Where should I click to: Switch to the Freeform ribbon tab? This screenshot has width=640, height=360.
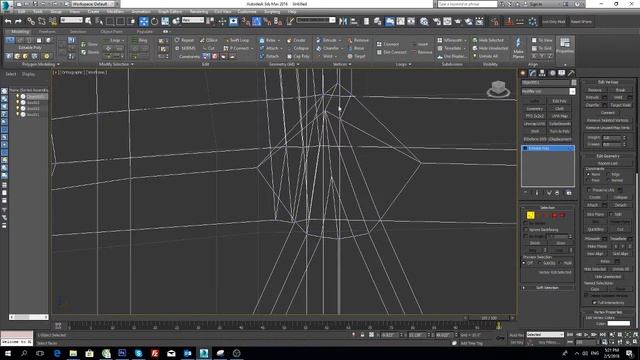tap(47, 31)
